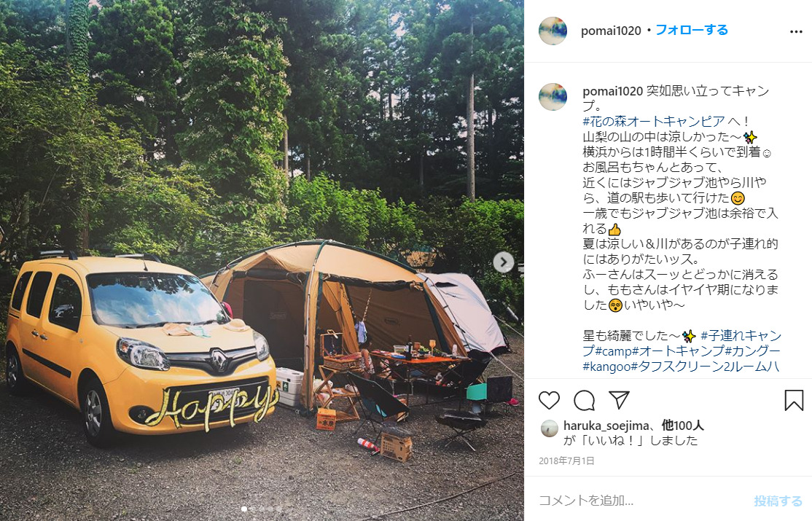Viewport: 812px width, 521px height.
Task: Open the #オートキャンプ hashtag
Action: pyautogui.click(x=678, y=351)
